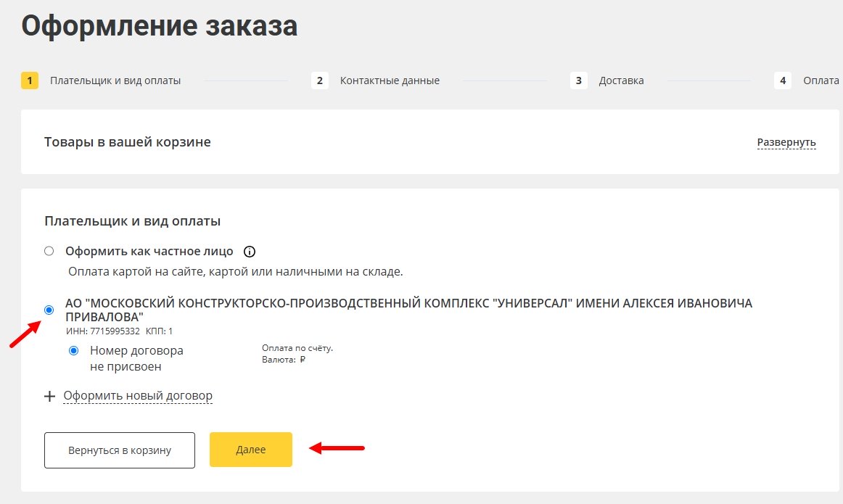
Task: Click the Валюта: ₽ text
Action: click(284, 360)
